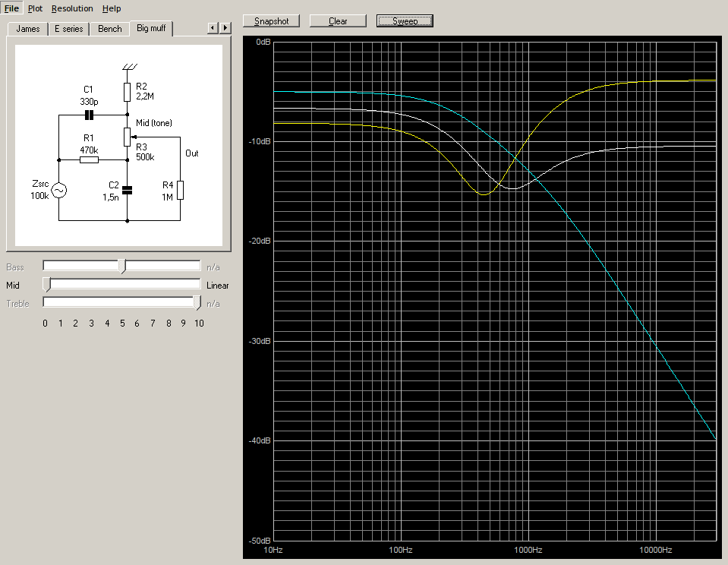Click the C1 330p capacitor symbol

tap(89, 115)
